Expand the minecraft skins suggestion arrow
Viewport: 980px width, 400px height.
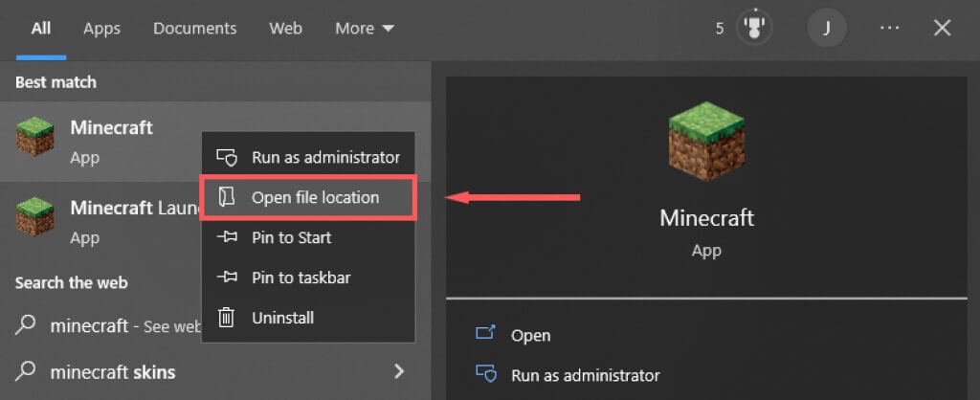(x=398, y=372)
